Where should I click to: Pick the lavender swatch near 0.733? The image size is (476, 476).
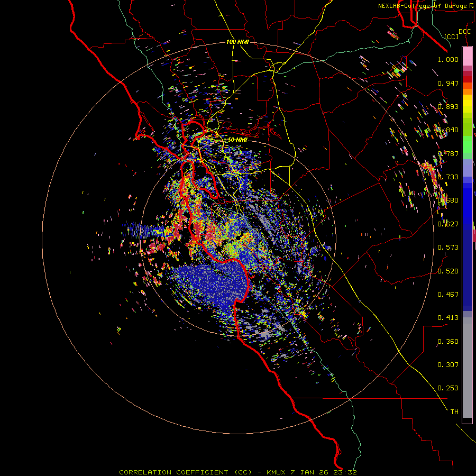467,168
